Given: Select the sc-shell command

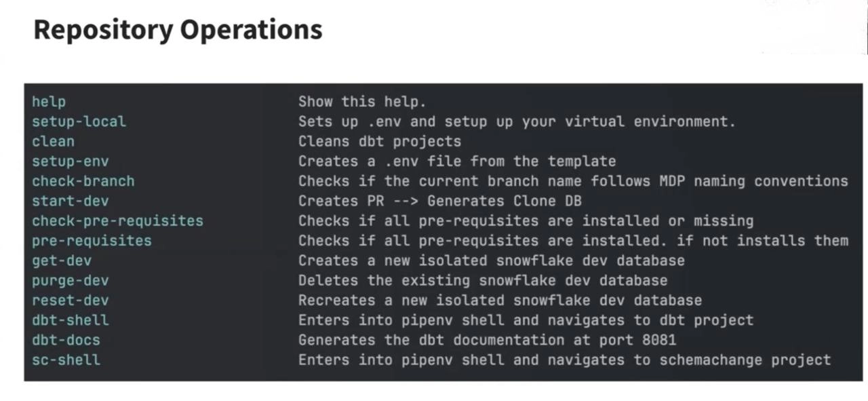Looking at the screenshot, I should 66,360.
